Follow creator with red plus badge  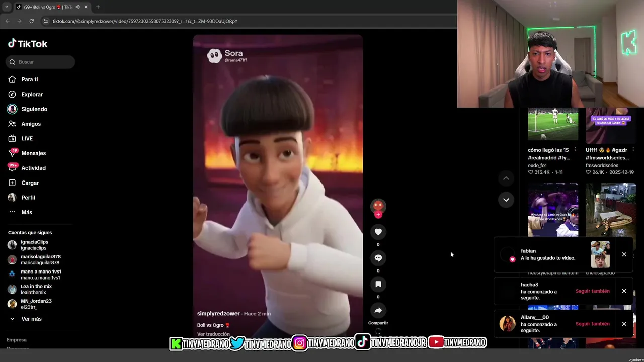coord(378,215)
